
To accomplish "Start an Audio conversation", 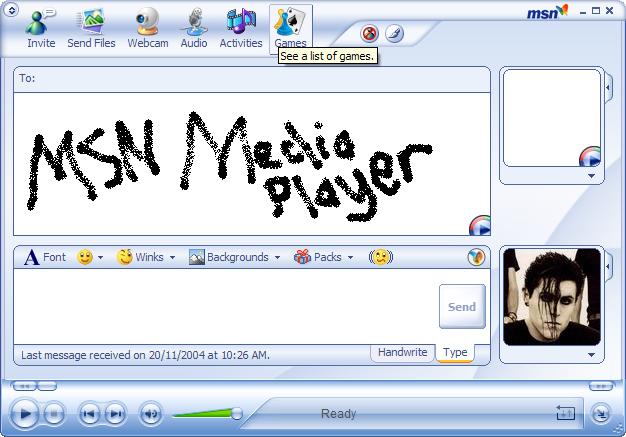I will click(x=194, y=28).
